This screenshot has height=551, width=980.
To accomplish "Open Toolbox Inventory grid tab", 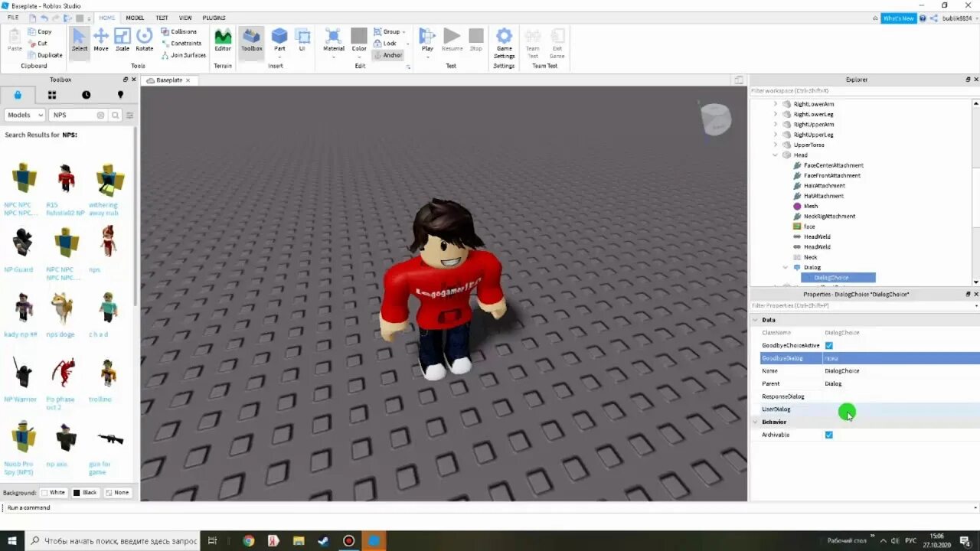I will click(x=52, y=95).
